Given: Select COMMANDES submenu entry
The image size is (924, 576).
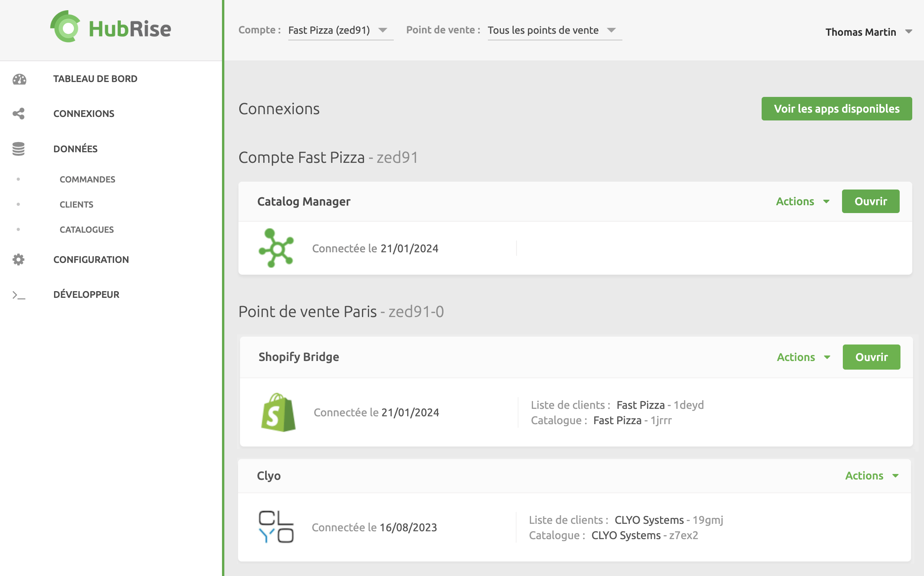Looking at the screenshot, I should click(87, 179).
